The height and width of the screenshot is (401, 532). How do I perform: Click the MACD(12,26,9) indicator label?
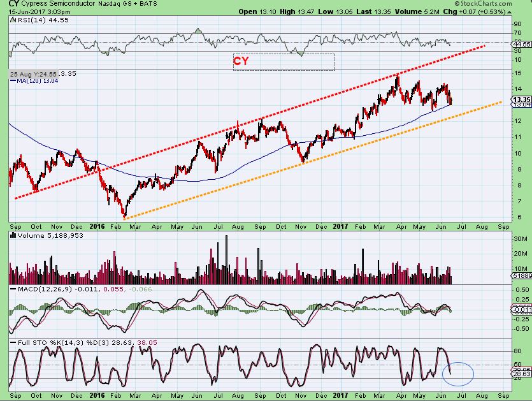[x=45, y=289]
